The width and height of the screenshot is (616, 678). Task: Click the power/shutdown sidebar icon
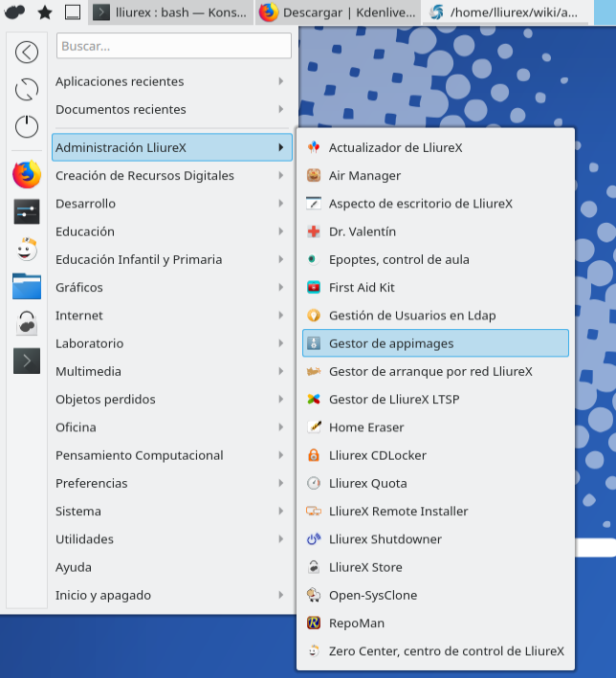tap(27, 126)
